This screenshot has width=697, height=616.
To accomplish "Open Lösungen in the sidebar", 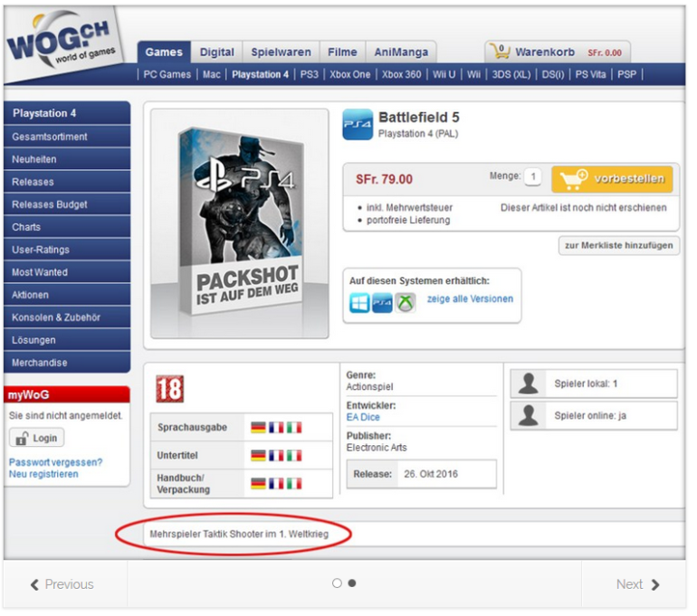I will pyautogui.click(x=67, y=341).
